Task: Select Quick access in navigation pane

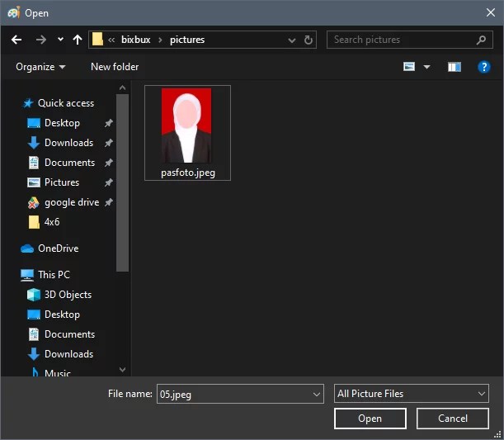Action: (x=66, y=103)
